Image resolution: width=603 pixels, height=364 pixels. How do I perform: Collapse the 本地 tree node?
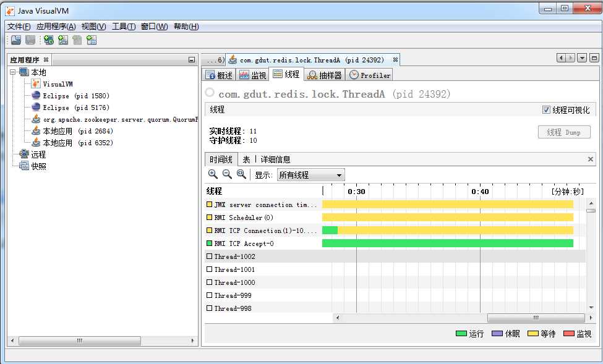[13, 72]
